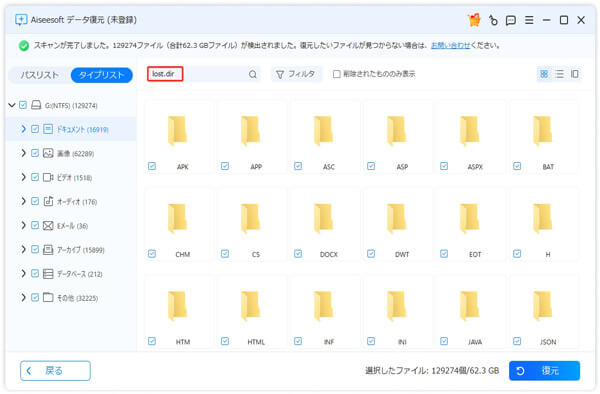The width and height of the screenshot is (600, 394).
Task: Open the register key icon
Action: (493, 20)
